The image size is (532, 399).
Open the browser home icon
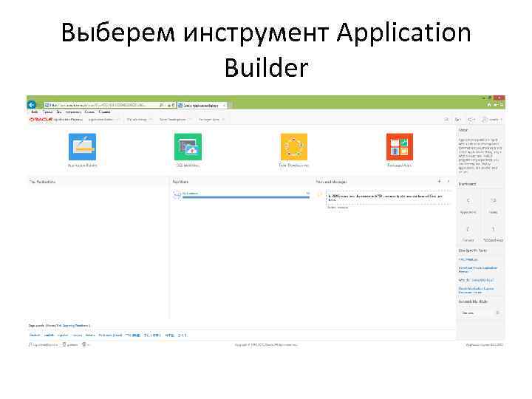click(x=489, y=105)
